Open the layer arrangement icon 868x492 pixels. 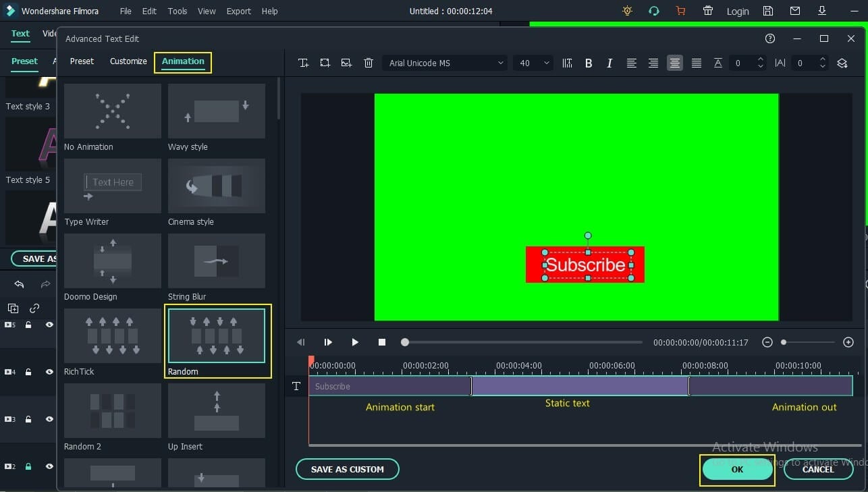842,63
